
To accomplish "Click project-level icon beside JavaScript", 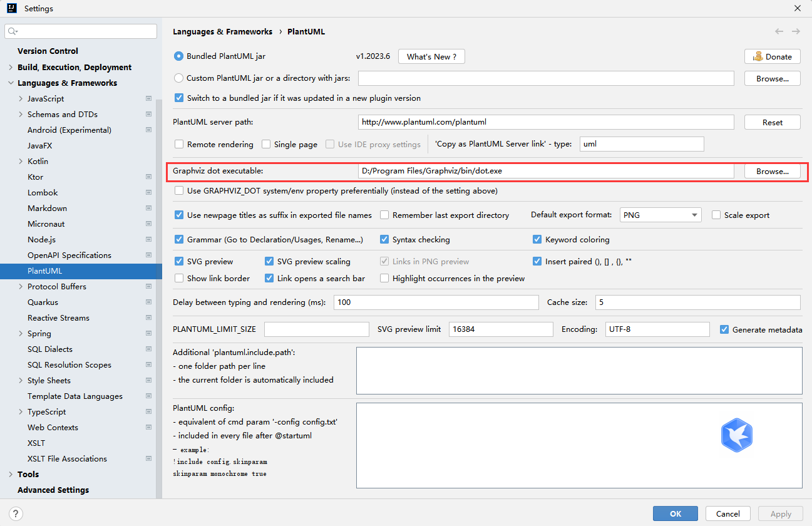I will tap(148, 99).
